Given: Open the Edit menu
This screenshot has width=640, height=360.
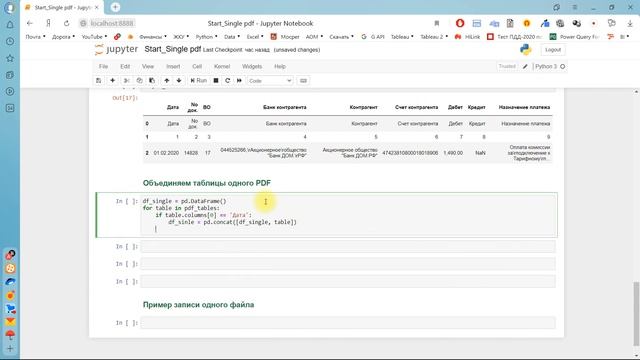Looking at the screenshot, I should pyautogui.click(x=125, y=66).
